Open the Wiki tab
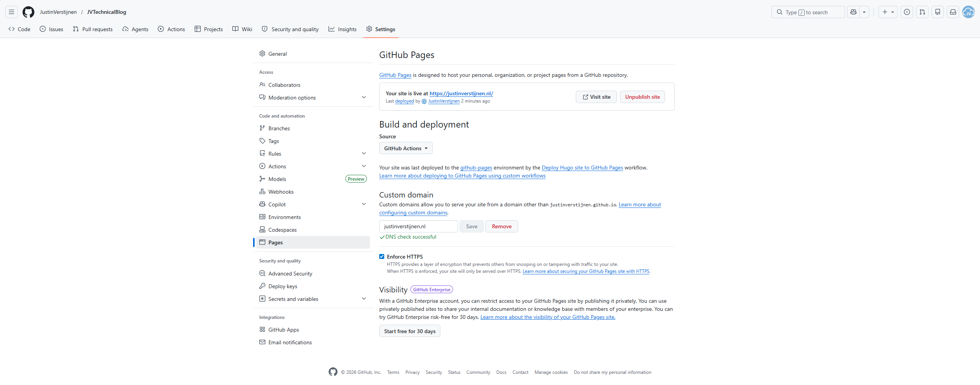 [x=242, y=29]
